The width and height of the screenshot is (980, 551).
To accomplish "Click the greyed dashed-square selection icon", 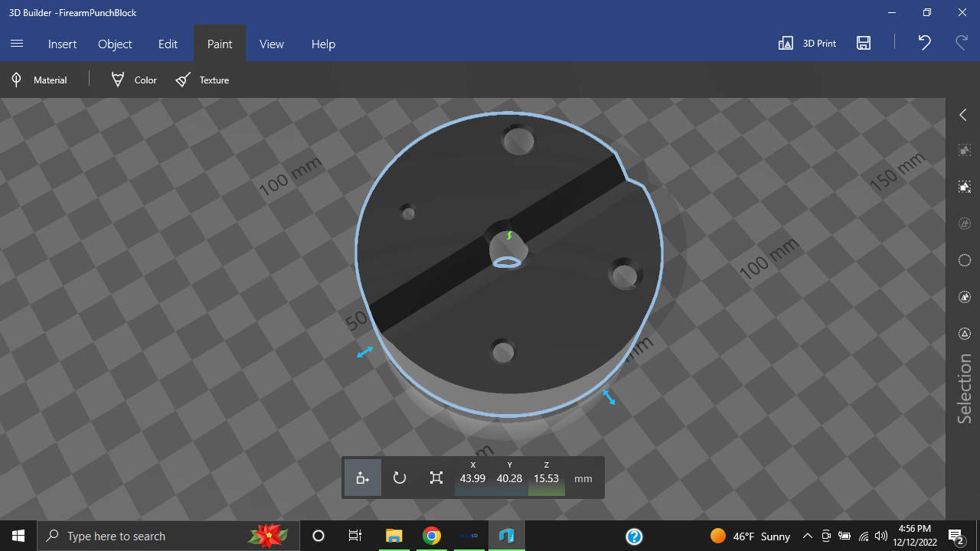I will (965, 151).
